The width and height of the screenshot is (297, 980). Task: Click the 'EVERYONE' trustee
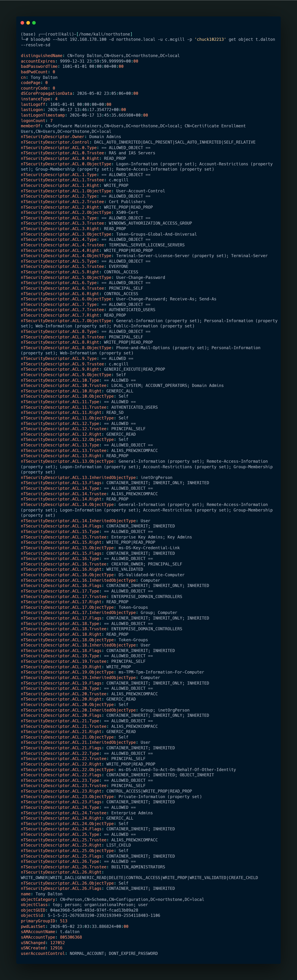coord(118,267)
